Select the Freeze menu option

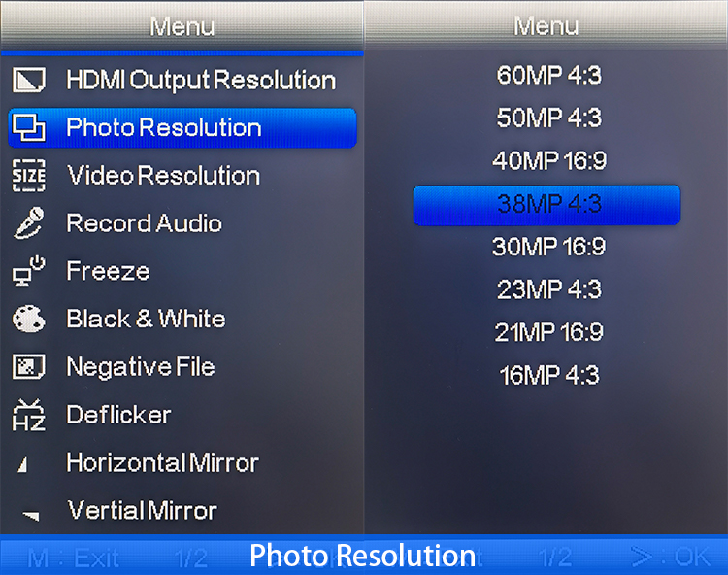pyautogui.click(x=108, y=271)
